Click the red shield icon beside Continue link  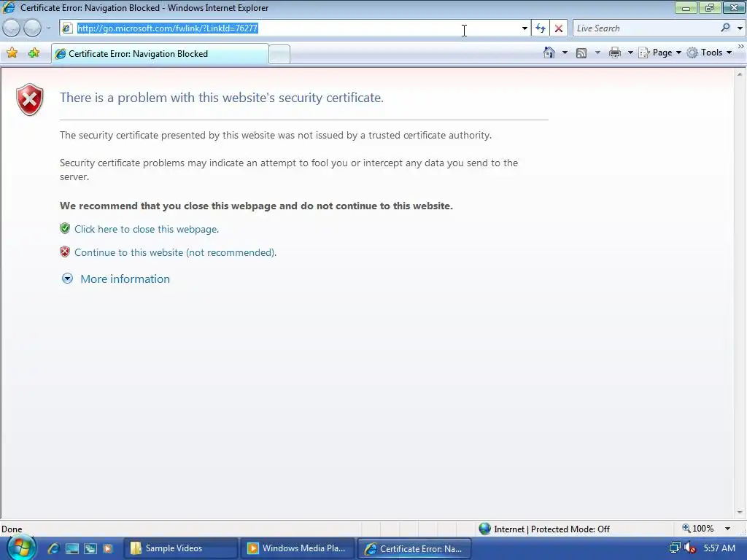(x=65, y=252)
